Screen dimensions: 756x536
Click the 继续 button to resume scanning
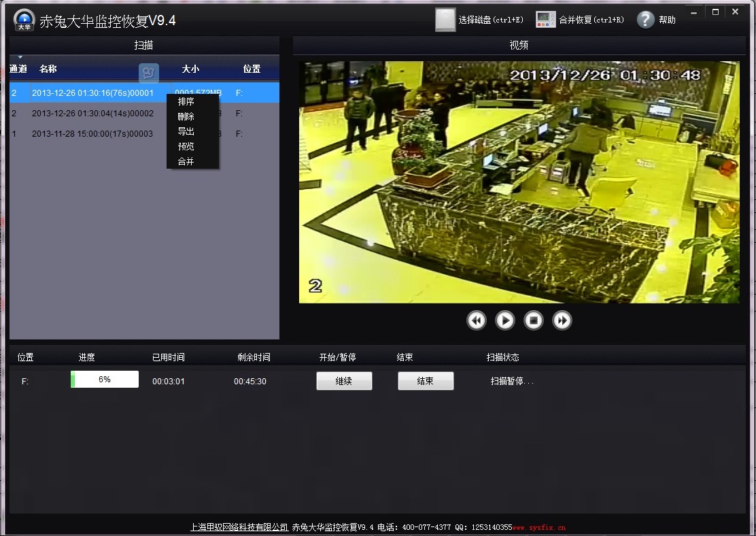tap(344, 381)
